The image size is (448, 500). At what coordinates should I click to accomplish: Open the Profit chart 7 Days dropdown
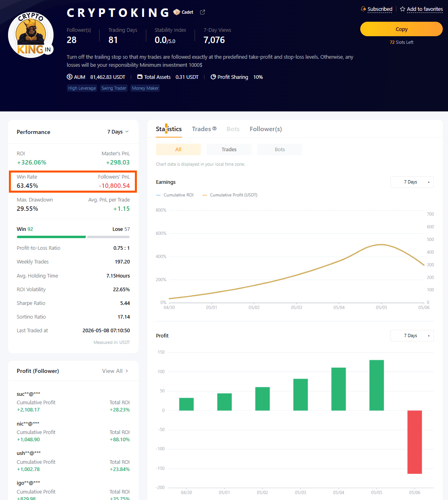pyautogui.click(x=412, y=335)
